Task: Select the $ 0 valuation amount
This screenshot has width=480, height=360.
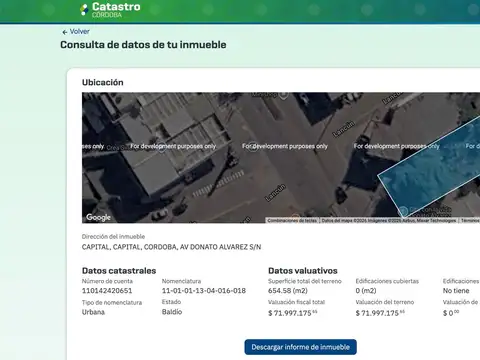Action: (x=451, y=313)
